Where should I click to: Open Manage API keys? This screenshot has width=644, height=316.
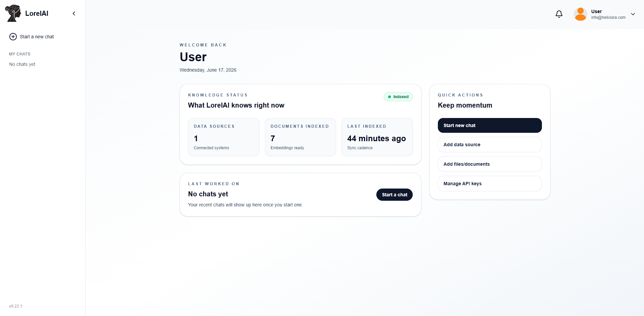point(490,184)
